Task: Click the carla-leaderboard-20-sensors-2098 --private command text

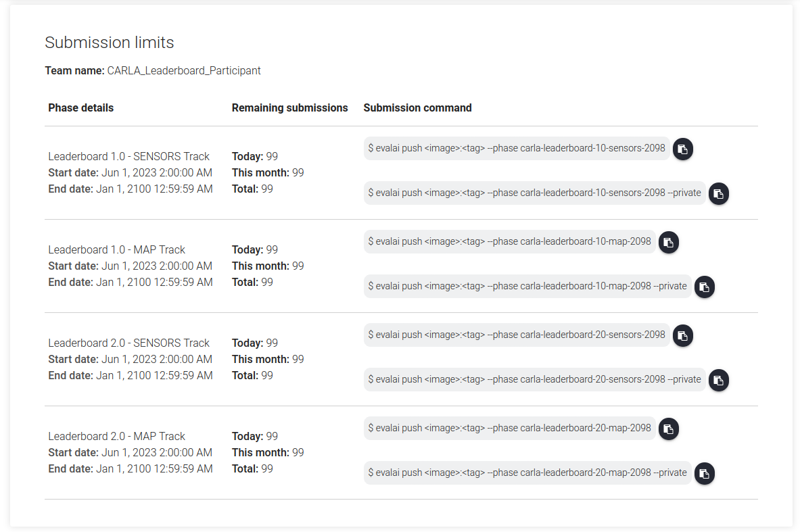Action: tap(534, 379)
